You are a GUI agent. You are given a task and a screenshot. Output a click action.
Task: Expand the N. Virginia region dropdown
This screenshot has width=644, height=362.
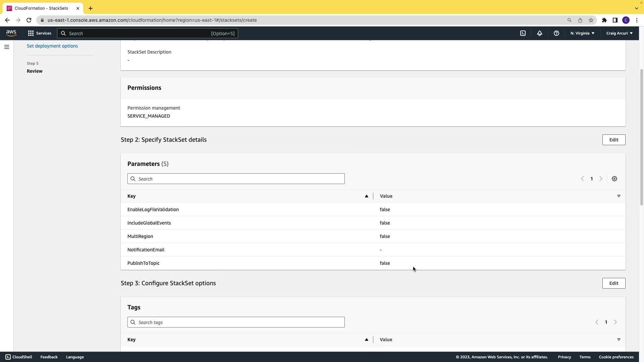(x=582, y=33)
